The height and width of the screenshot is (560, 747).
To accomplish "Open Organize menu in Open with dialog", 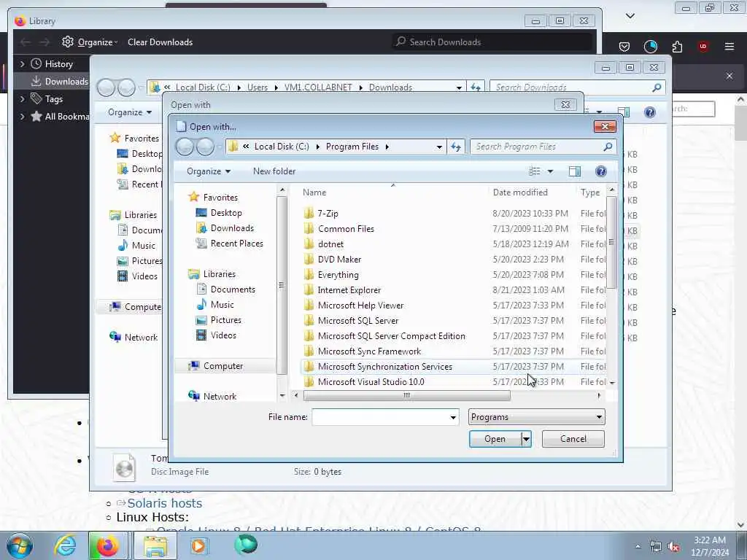I will tap(208, 171).
